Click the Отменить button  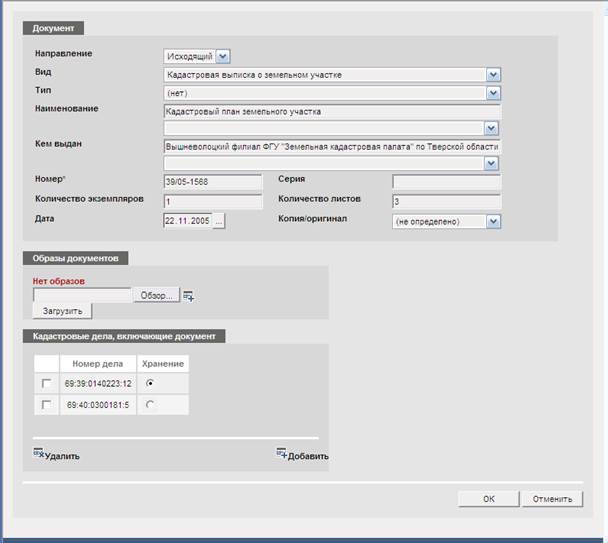coord(552,499)
